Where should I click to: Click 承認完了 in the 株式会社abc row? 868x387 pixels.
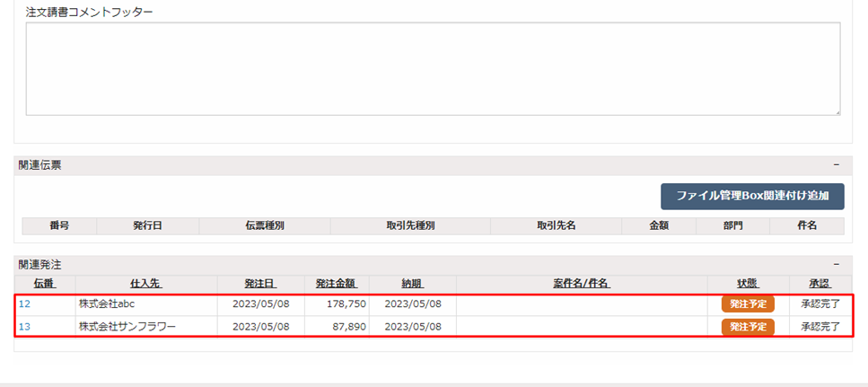(820, 304)
